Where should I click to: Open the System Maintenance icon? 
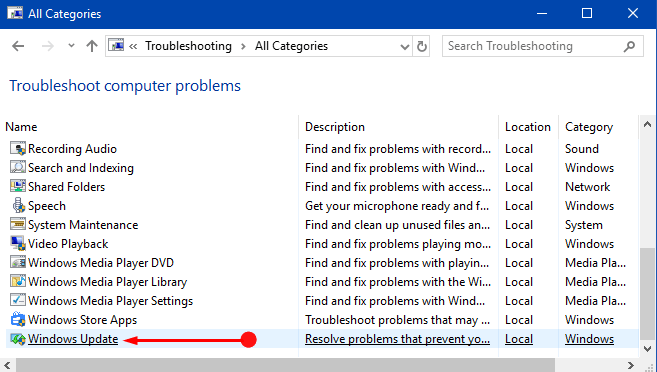[18, 225]
